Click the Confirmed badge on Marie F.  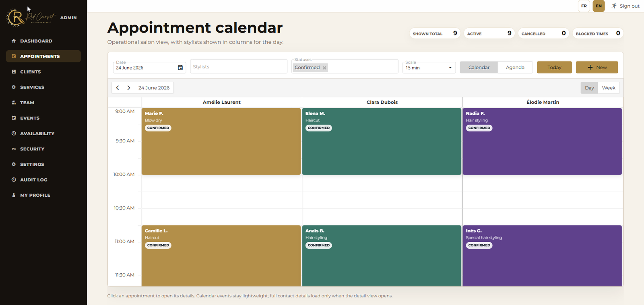158,128
